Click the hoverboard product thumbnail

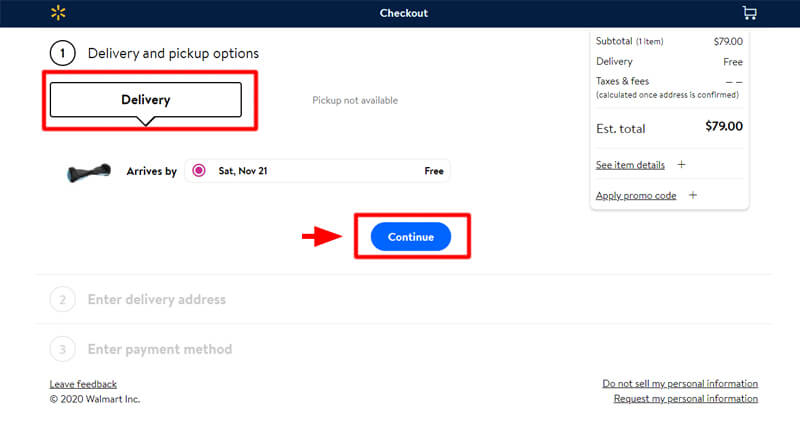89,172
